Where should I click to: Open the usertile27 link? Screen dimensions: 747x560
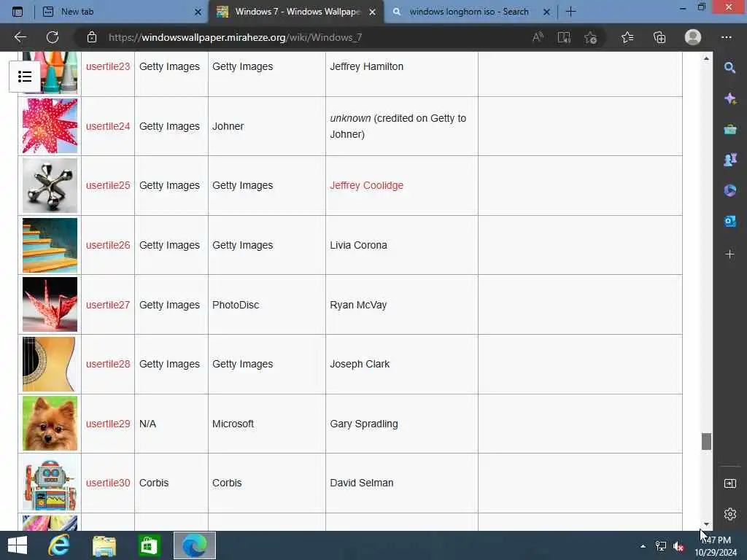tap(108, 305)
